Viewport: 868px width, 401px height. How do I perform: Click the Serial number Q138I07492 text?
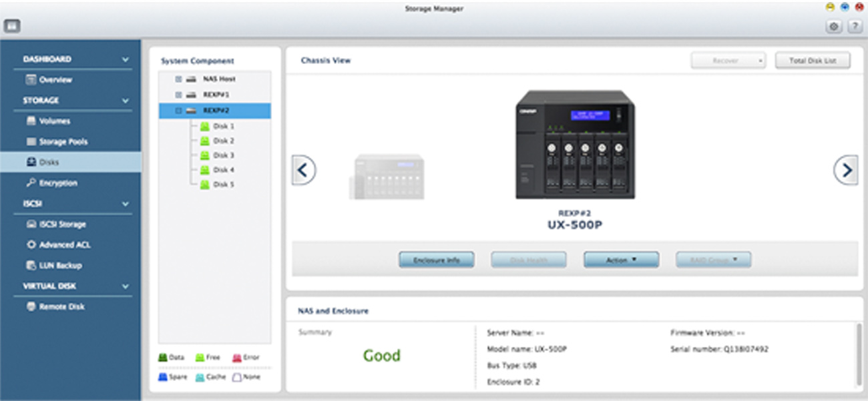tap(719, 349)
